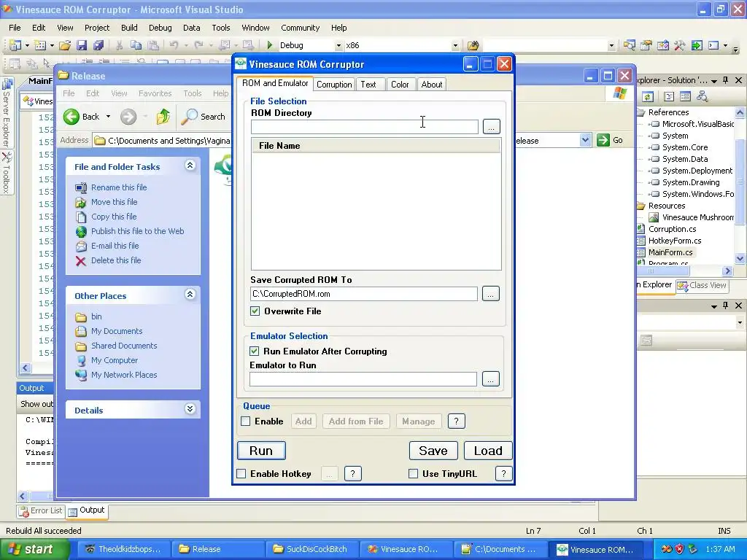The image size is (747, 560).
Task: Open My Network Places link
Action: click(x=124, y=375)
